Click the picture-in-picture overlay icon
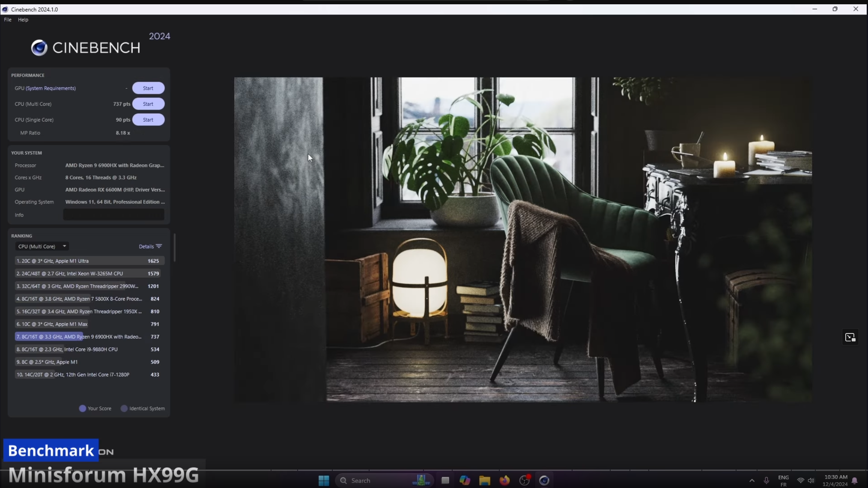Image resolution: width=868 pixels, height=488 pixels. pyautogui.click(x=850, y=337)
